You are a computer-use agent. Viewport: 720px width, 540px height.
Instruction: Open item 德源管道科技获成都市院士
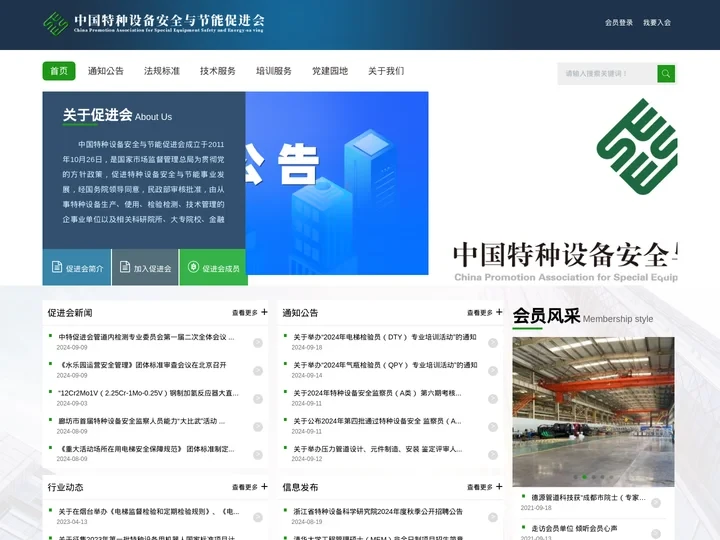pos(589,497)
